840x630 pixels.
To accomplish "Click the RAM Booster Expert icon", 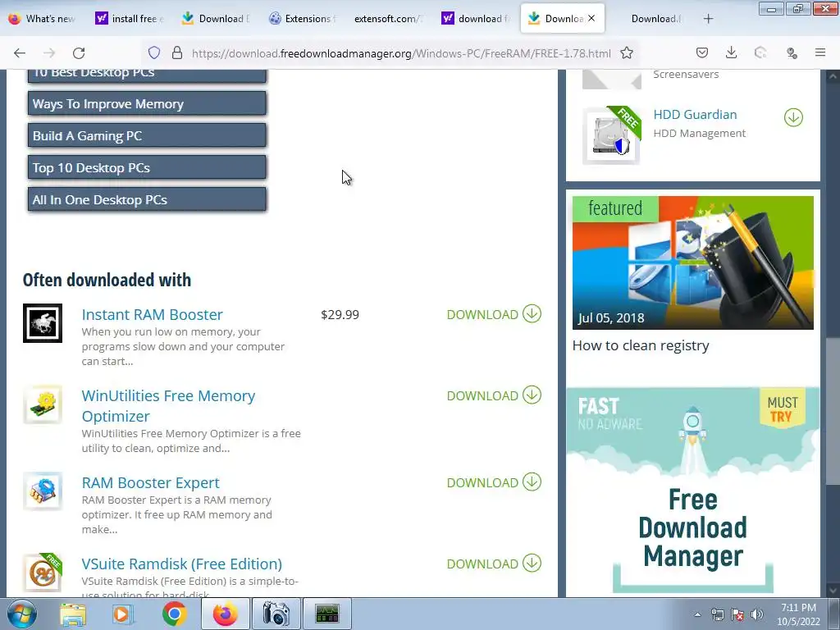I will tap(43, 491).
